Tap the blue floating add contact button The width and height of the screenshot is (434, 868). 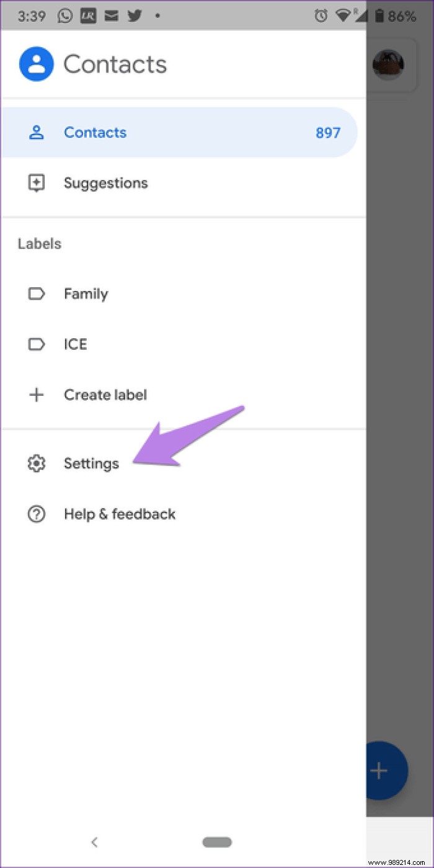pos(381,771)
